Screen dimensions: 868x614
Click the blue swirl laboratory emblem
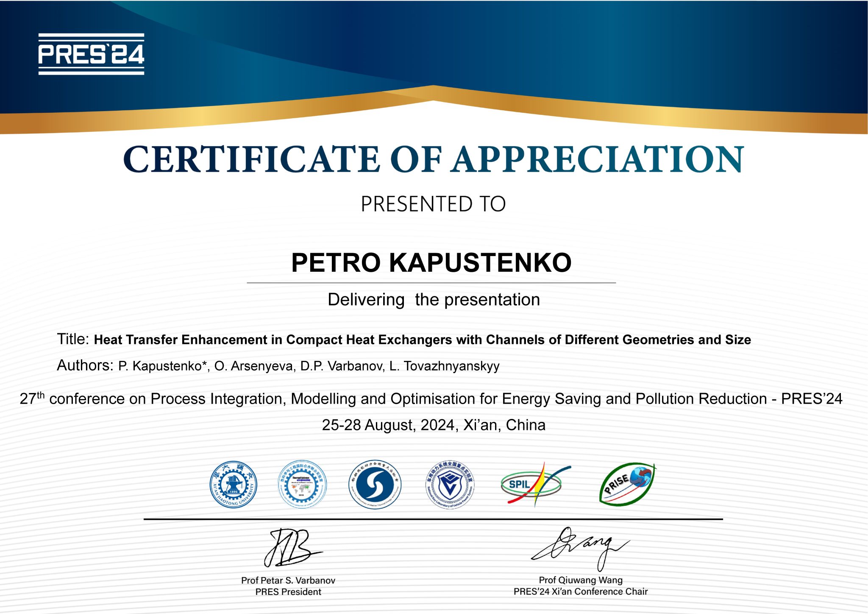tap(375, 485)
